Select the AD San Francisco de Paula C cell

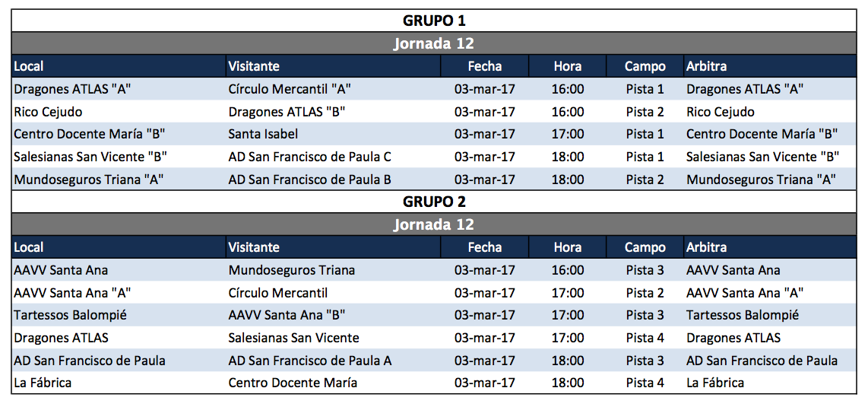tap(309, 157)
